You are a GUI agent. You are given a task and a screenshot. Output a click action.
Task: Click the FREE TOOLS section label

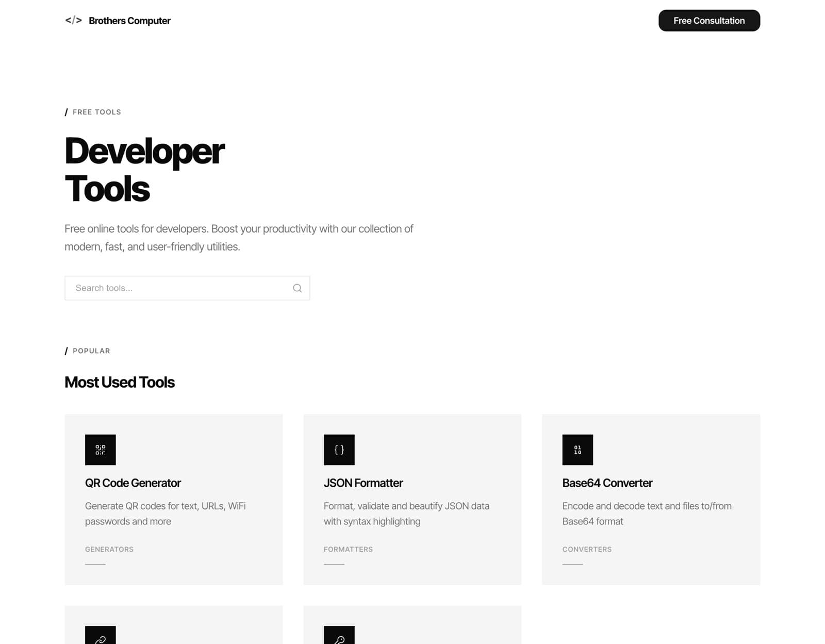(x=97, y=112)
